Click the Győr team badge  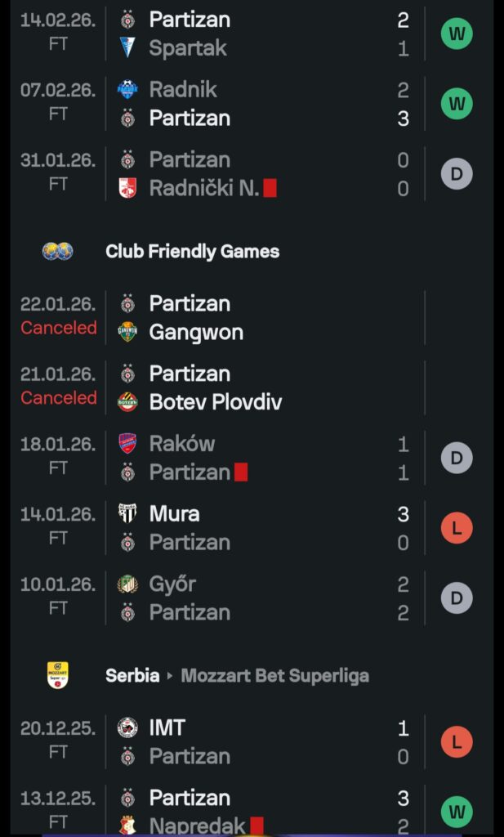[127, 584]
